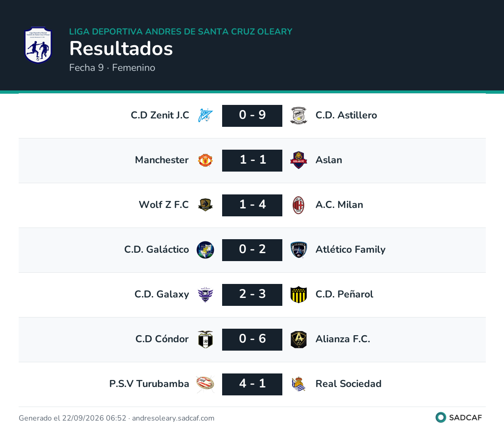504x442 pixels.
Task: Open the andresoleary.sadcaf.com footer link
Action: coord(173,418)
